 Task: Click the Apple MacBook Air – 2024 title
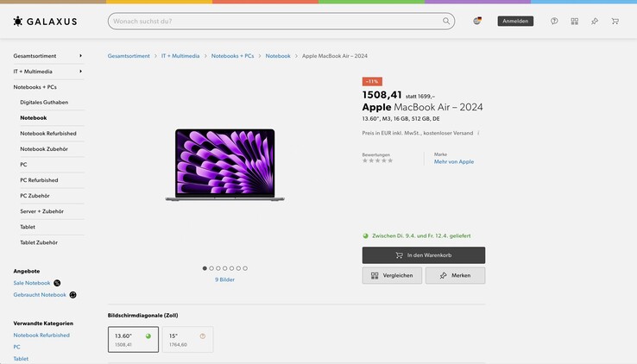[x=422, y=107]
